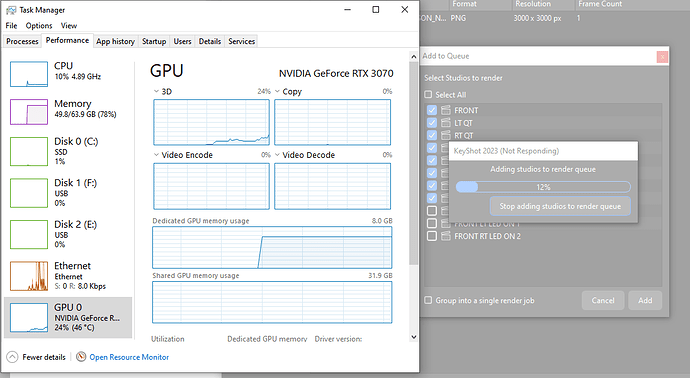Open the Video Encode engine dropdown
This screenshot has width=690, height=378.
[x=156, y=155]
